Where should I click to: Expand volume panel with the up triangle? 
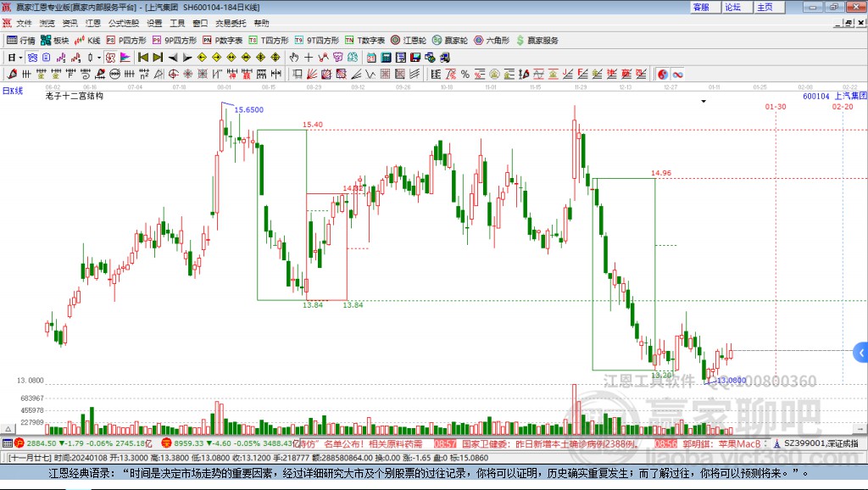[8, 429]
